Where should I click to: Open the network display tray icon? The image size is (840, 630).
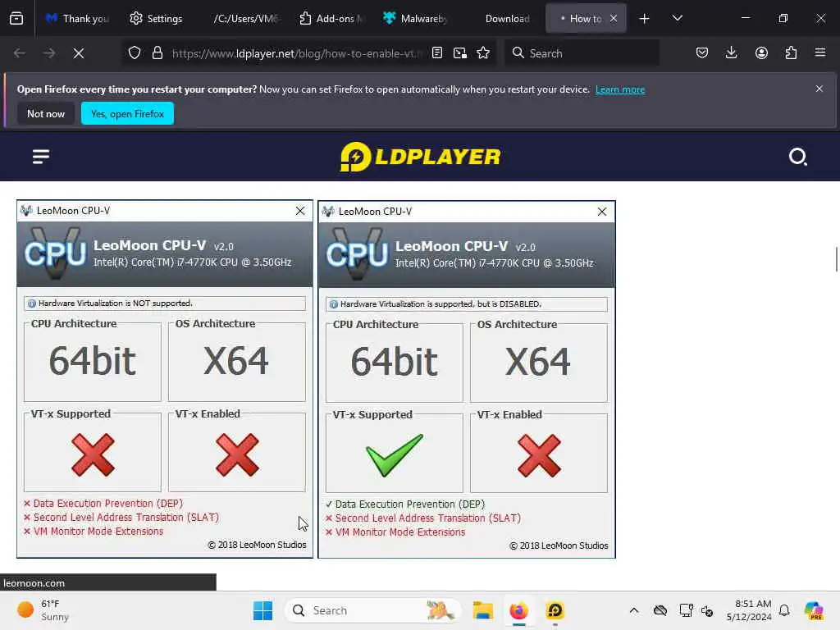[x=686, y=610]
